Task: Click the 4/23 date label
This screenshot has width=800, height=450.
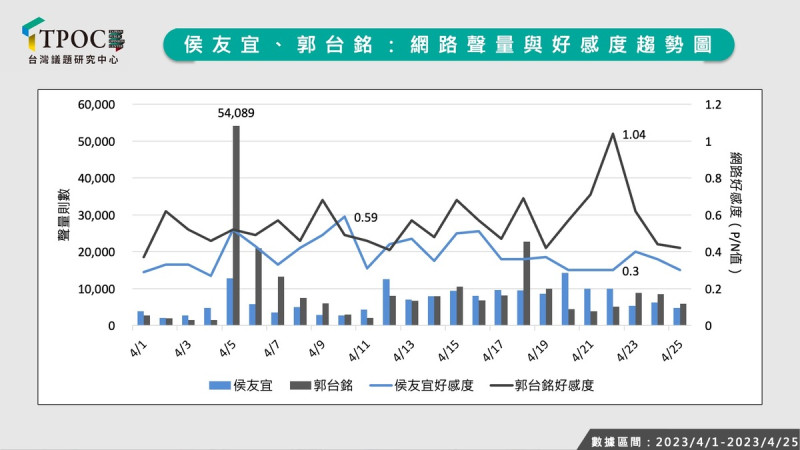Action: tap(627, 351)
